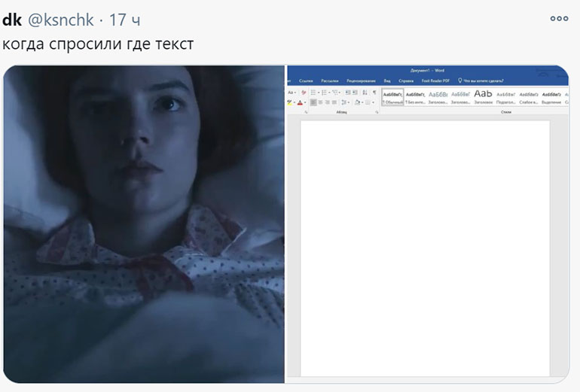Open the multilevel list dropdown arrow
The width and height of the screenshot is (580, 392).
(340, 93)
